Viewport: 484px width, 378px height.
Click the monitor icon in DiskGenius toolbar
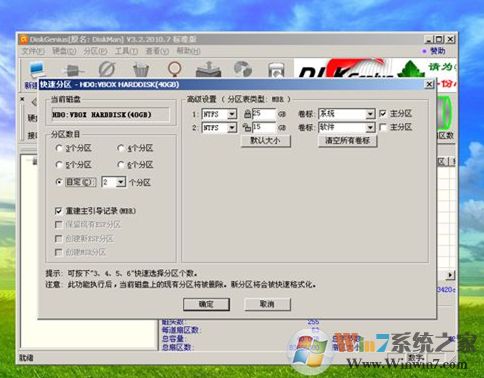(x=37, y=69)
